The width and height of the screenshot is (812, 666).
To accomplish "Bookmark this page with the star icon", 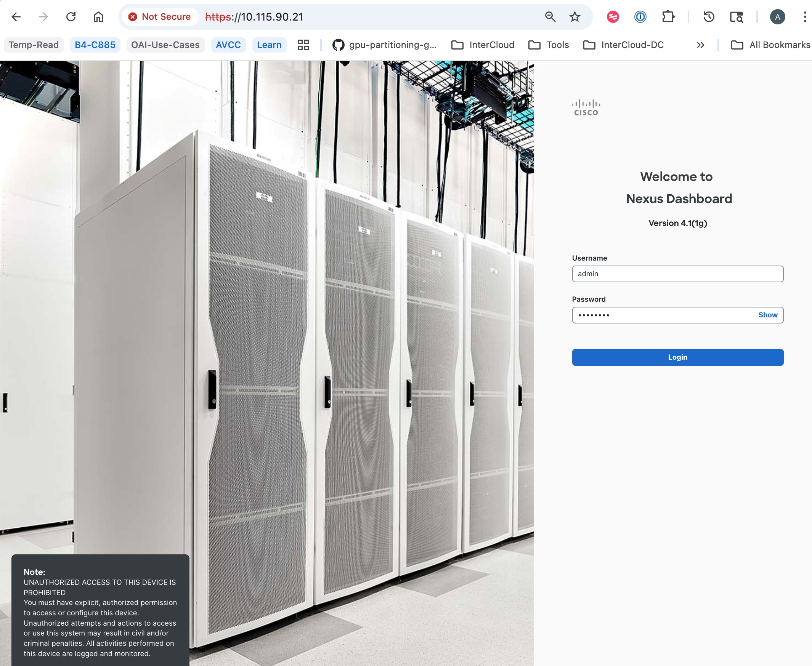I will (x=574, y=16).
